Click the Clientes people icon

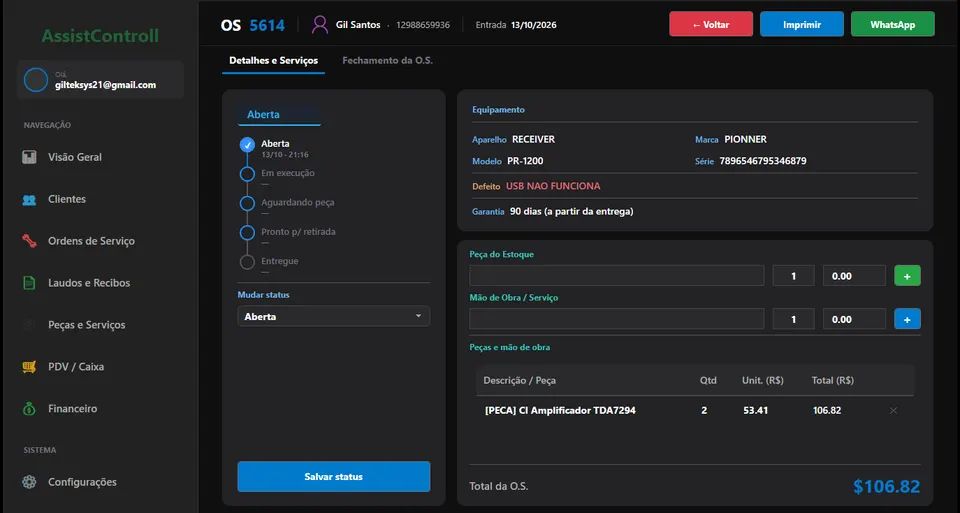coord(29,200)
